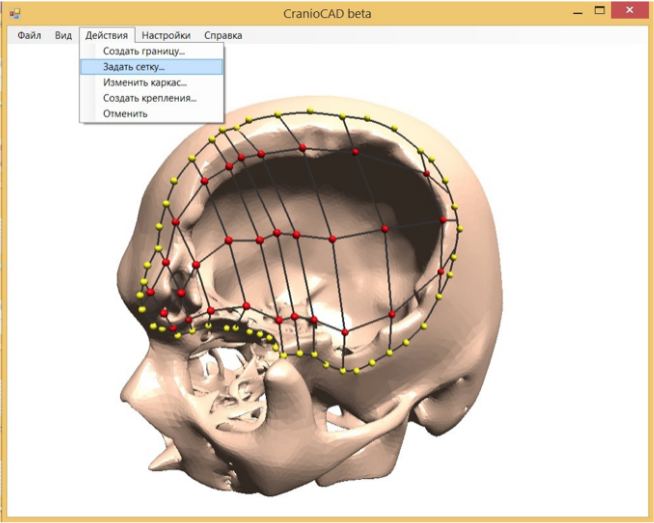This screenshot has width=654, height=523.
Task: Open the Вид menu
Action: pos(63,35)
